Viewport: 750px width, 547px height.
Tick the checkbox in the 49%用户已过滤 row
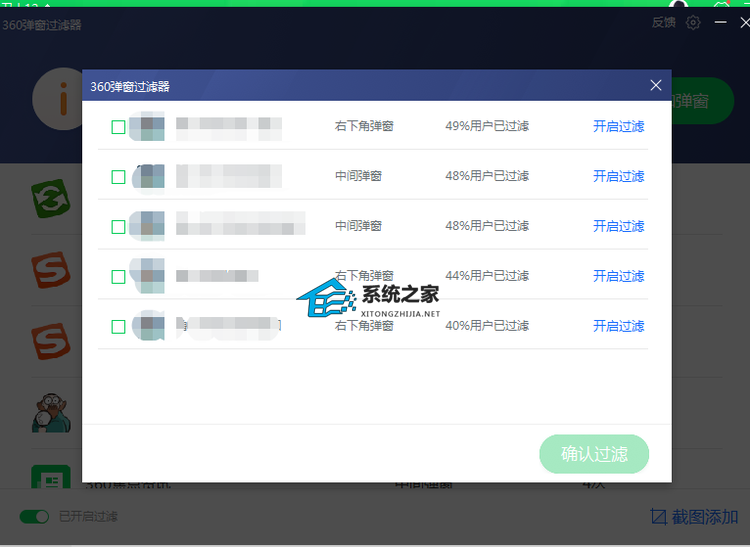tap(118, 127)
